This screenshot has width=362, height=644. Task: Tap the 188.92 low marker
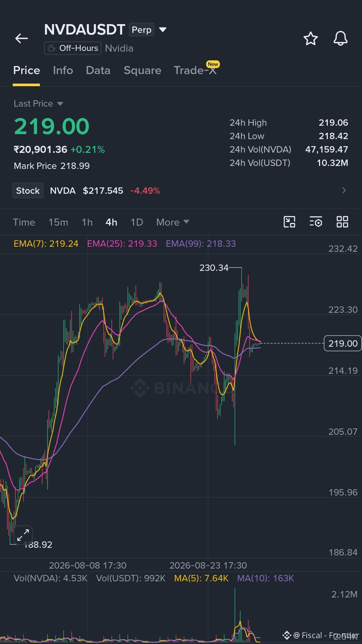tap(38, 545)
